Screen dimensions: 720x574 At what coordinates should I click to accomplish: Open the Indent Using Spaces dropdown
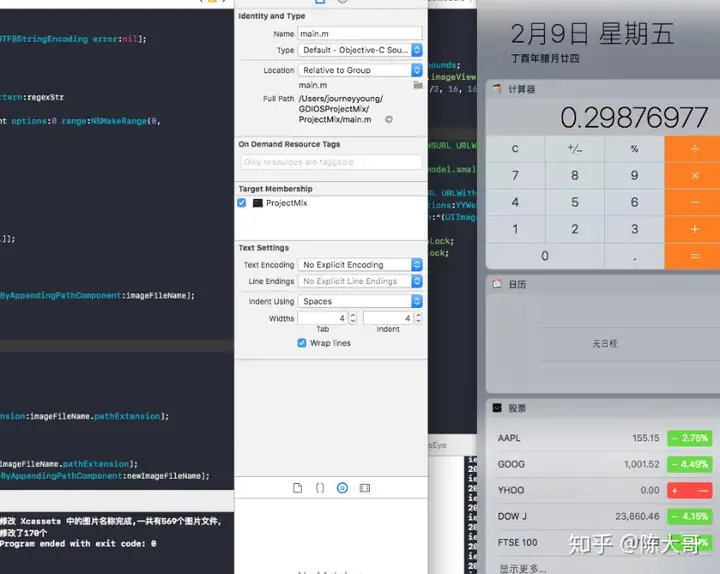[x=360, y=301]
